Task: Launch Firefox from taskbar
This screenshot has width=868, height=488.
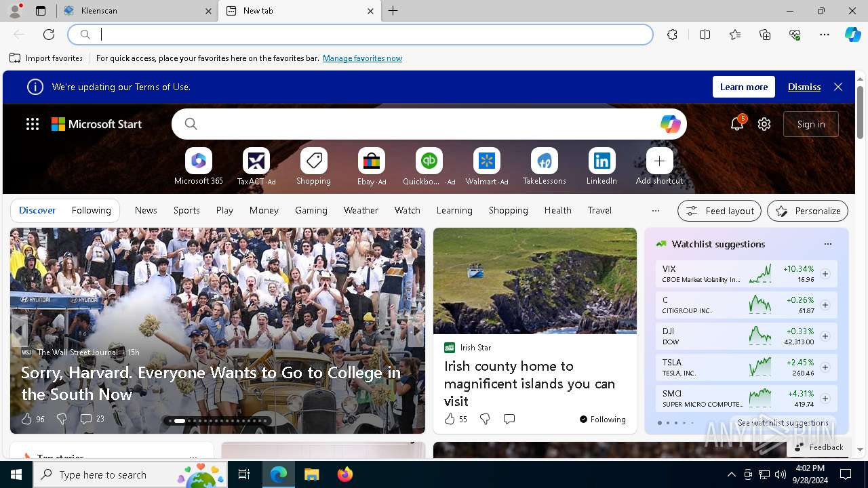Action: point(345,474)
